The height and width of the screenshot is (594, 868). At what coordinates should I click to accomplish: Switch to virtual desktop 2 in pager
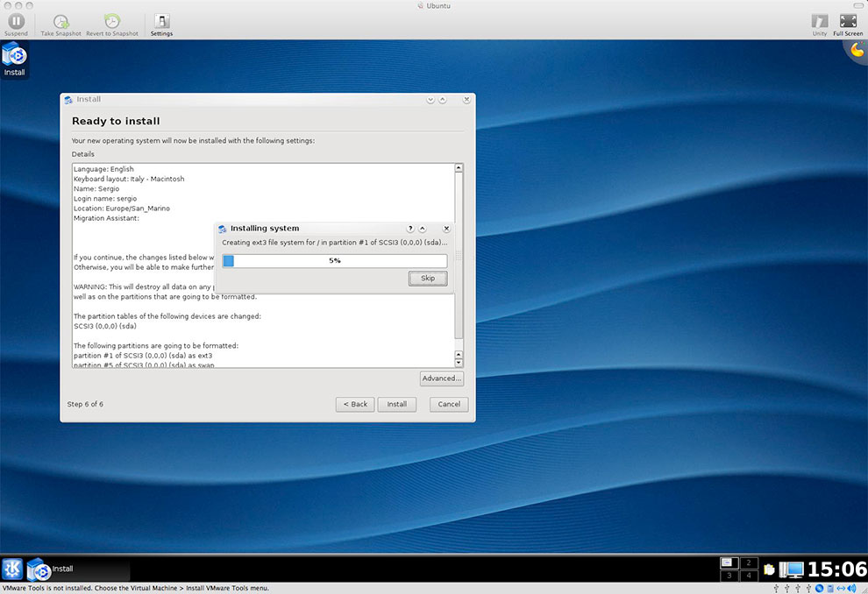point(749,562)
